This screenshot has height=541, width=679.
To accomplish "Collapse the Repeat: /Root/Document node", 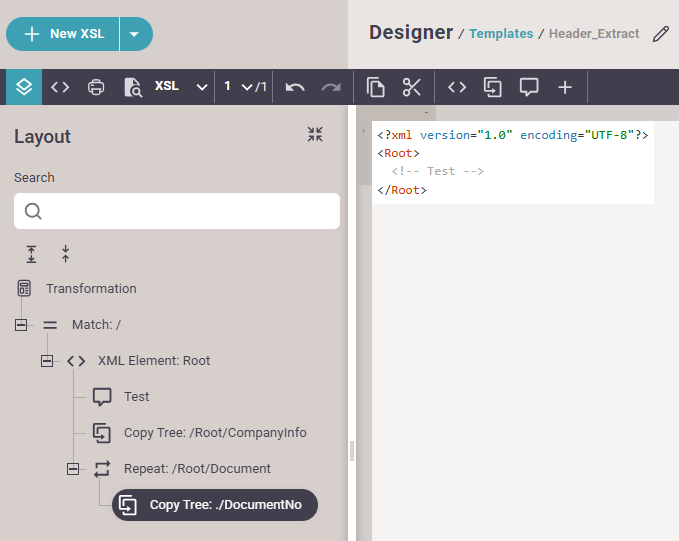I will pyautogui.click(x=73, y=469).
